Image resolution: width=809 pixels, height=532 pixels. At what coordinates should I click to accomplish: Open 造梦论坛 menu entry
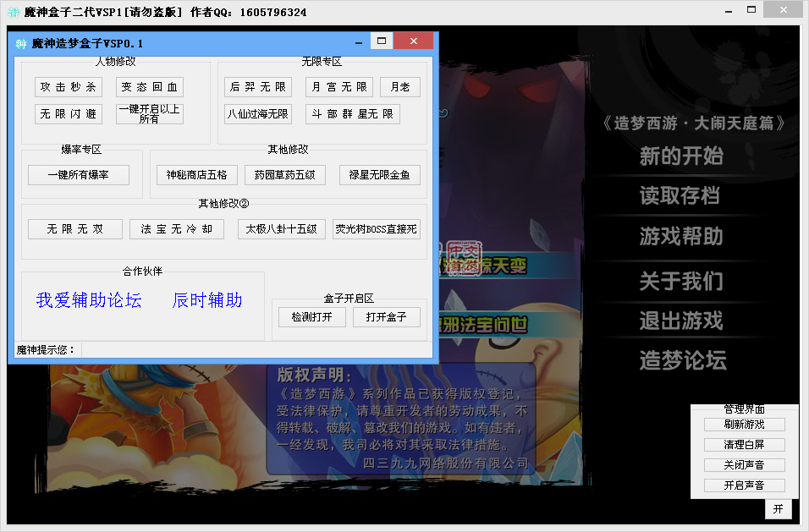pyautogui.click(x=683, y=360)
